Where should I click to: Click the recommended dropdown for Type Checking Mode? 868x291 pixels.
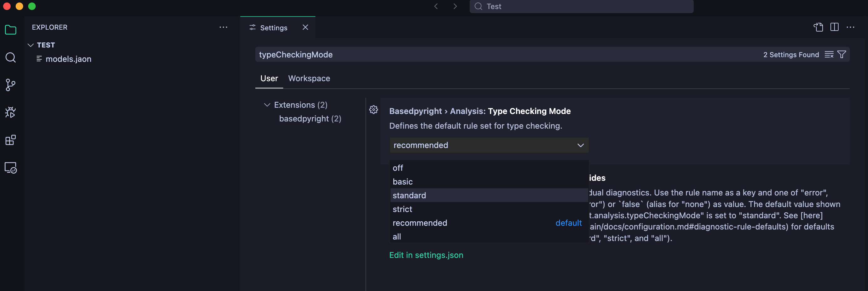point(488,145)
